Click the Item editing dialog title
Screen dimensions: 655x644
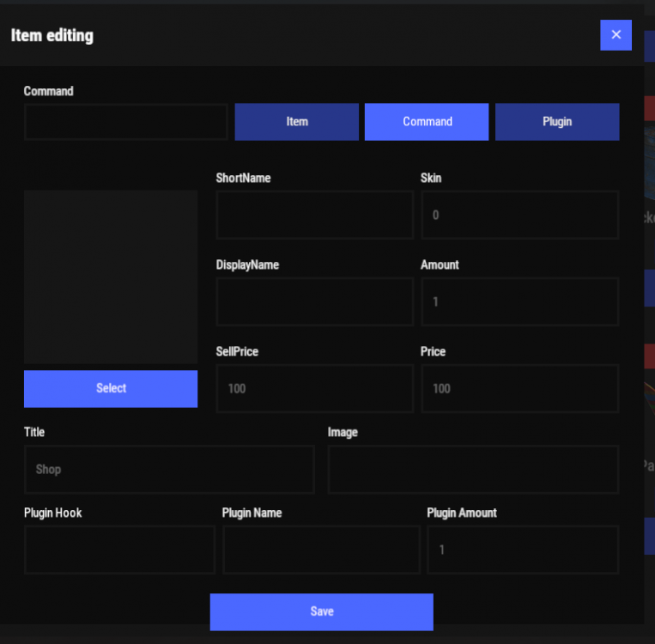(52, 35)
